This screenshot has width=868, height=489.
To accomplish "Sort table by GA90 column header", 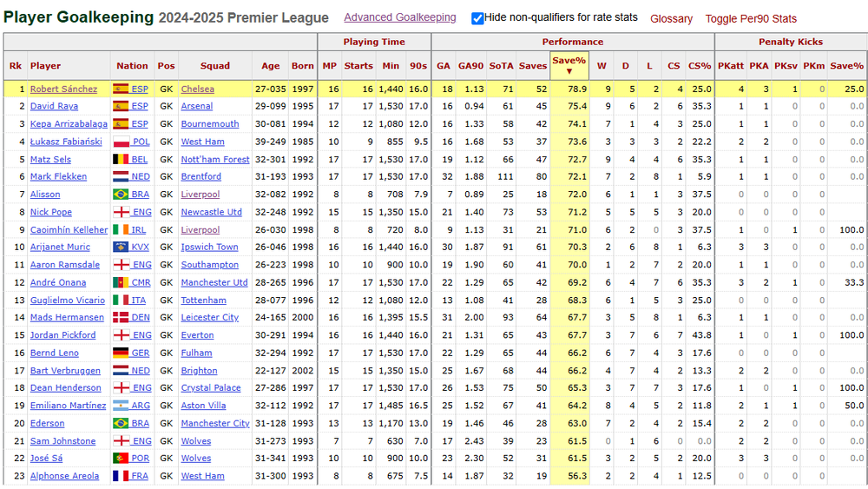I will coord(470,65).
